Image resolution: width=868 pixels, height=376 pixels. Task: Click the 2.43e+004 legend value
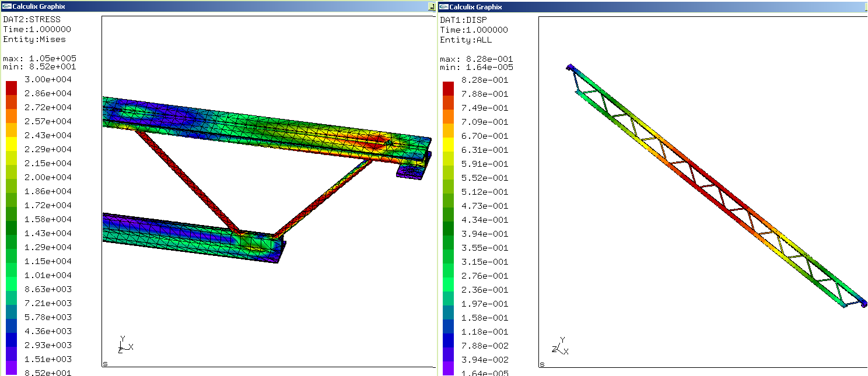tap(47, 135)
